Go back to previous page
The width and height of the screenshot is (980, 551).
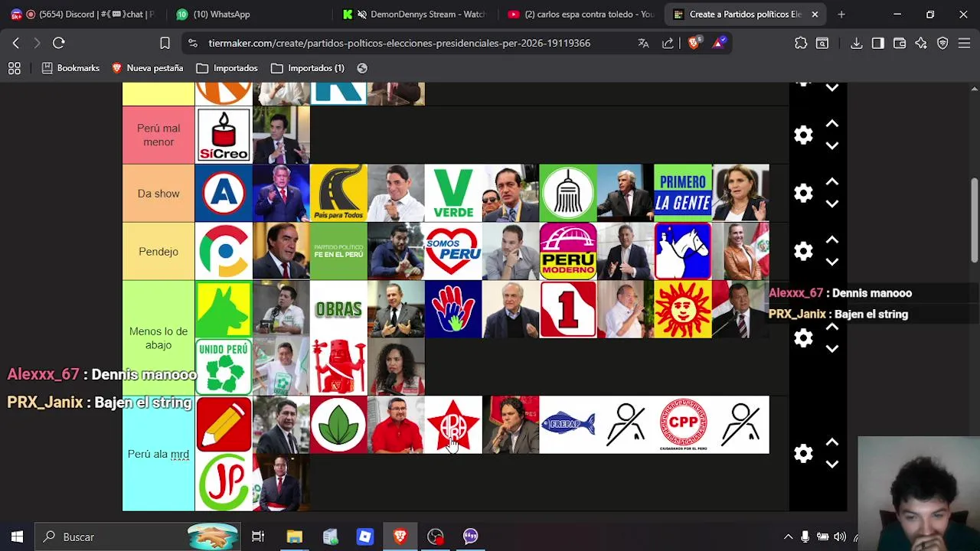pos(16,43)
